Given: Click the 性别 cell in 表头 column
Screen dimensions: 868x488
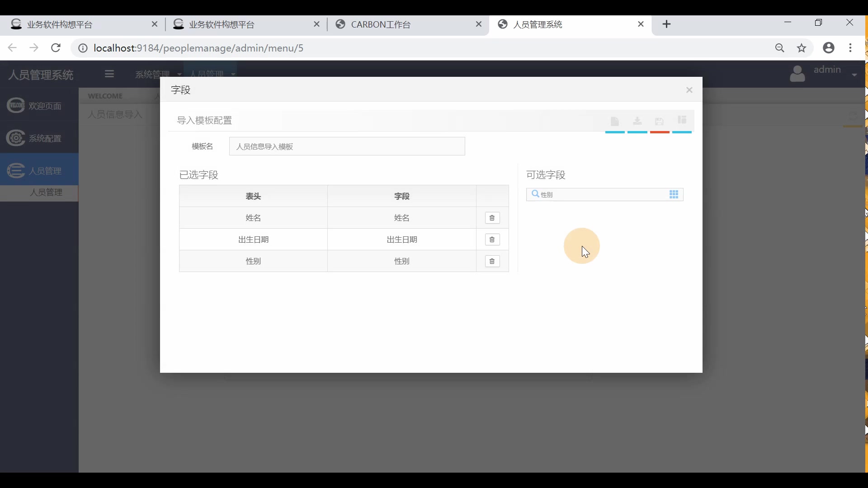Looking at the screenshot, I should click(x=253, y=261).
